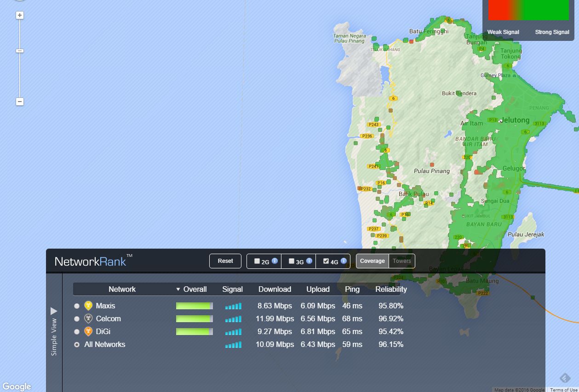Sort by the Ping column header
This screenshot has width=579, height=392.
point(352,289)
